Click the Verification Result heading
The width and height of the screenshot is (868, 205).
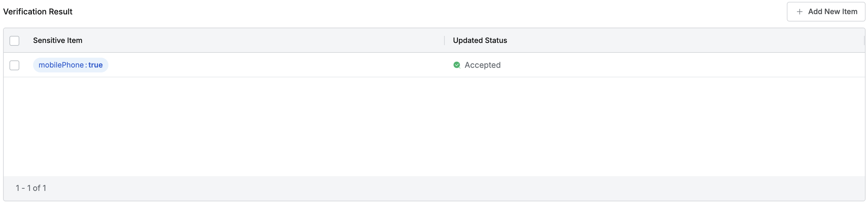[x=38, y=12]
